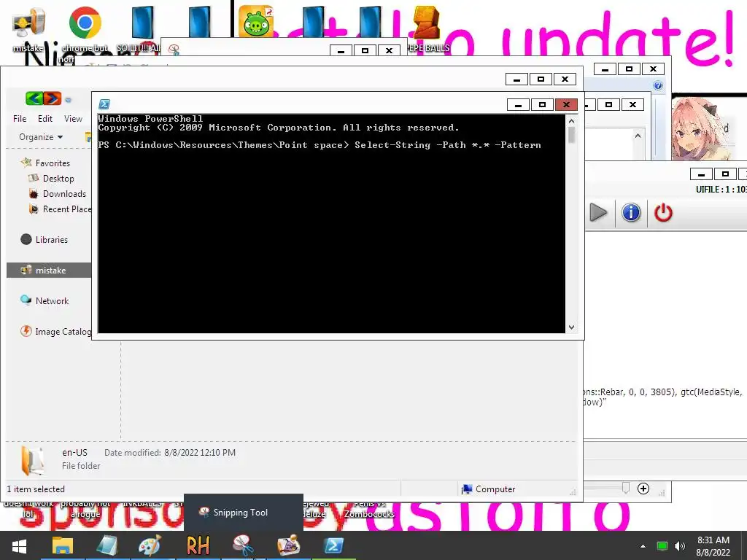Viewport: 747px width, 560px height.
Task: Open PowerShell from the taskbar
Action: 333,545
